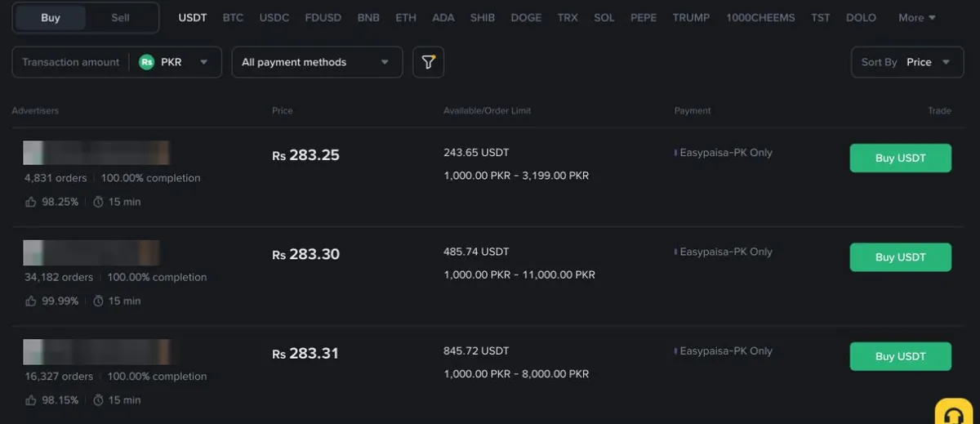Image resolution: width=980 pixels, height=424 pixels.
Task: Click clock icon in the 34,182 orders row
Action: (x=98, y=301)
